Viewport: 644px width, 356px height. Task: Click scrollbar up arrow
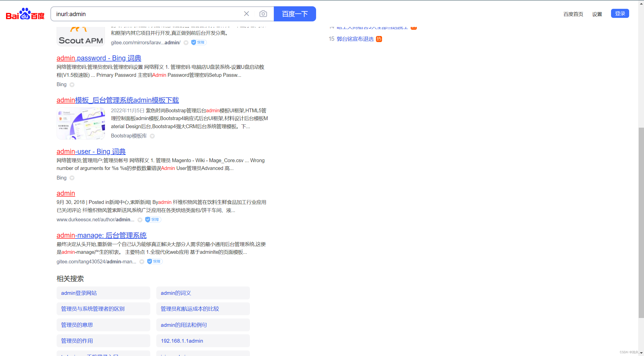pos(641,3)
